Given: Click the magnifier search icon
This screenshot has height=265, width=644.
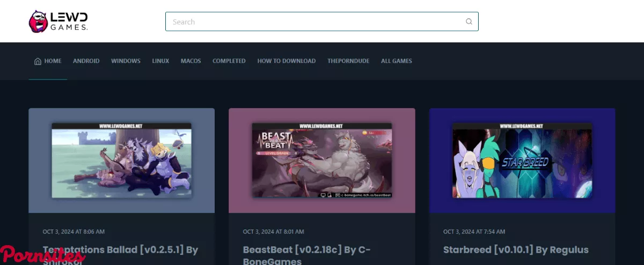Looking at the screenshot, I should tap(469, 22).
